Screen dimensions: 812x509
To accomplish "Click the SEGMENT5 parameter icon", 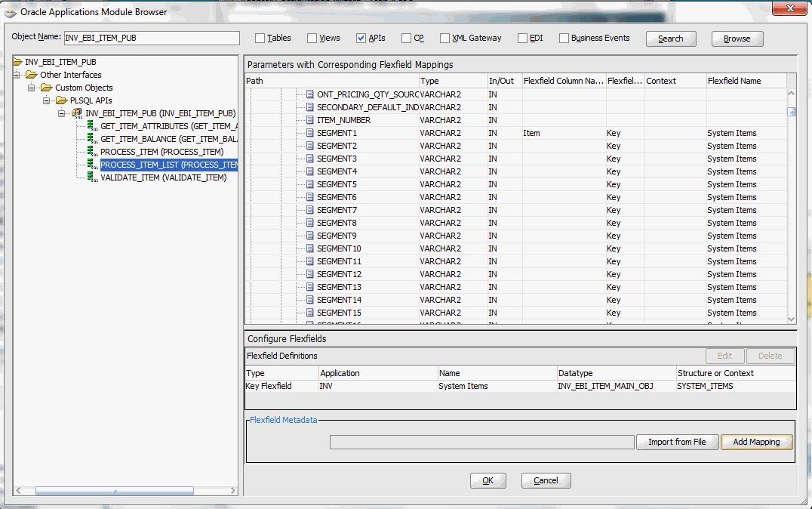I will pos(309,184).
